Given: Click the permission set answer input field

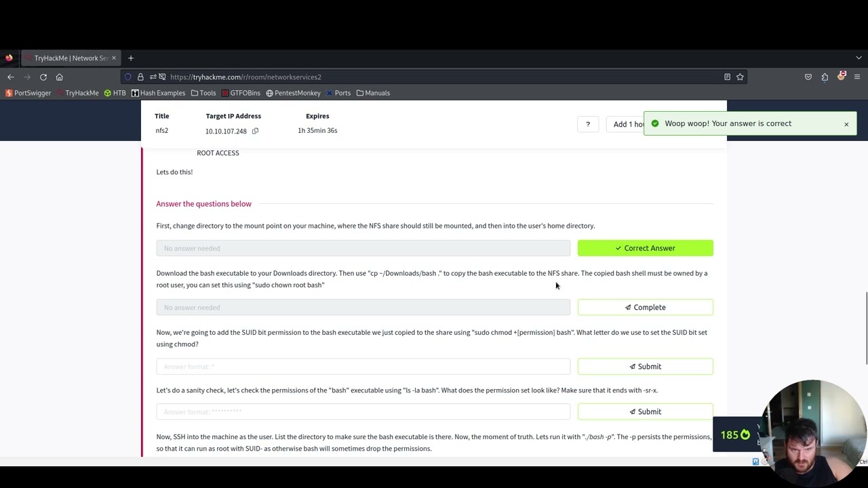Looking at the screenshot, I should pos(363,412).
